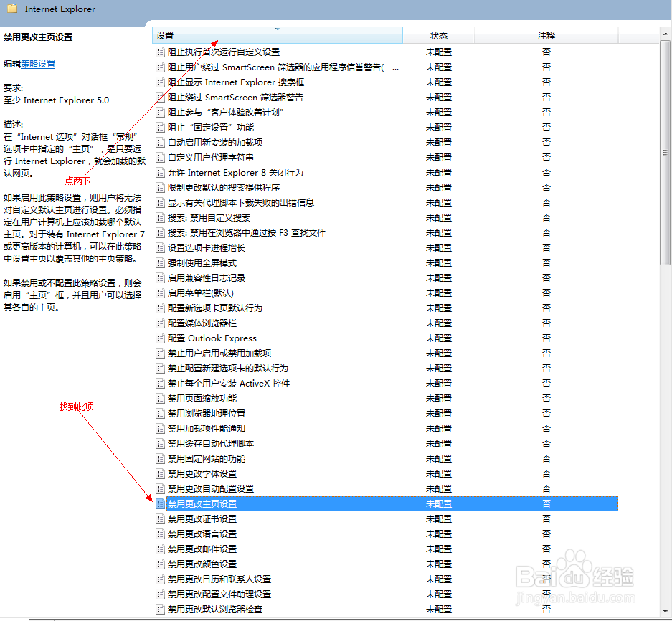The image size is (672, 621).
Task: Click the policy icon beside 配置媒体浏览器栏
Action: click(160, 323)
